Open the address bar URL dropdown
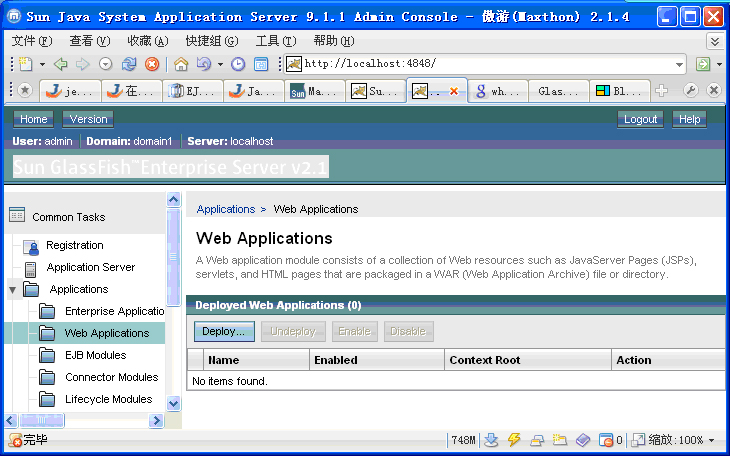Viewport: 730px width, 456px height. 679,64
